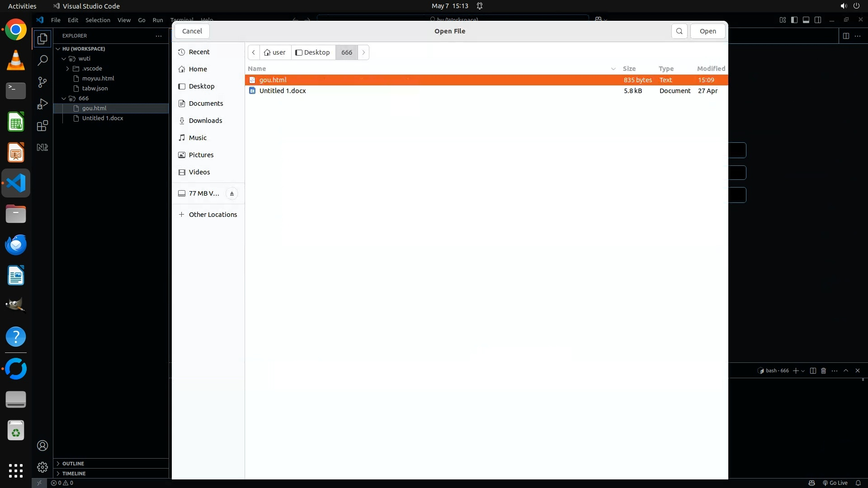Viewport: 868px width, 488px height.
Task: Open the Run and Debug view icon
Action: pyautogui.click(x=42, y=104)
